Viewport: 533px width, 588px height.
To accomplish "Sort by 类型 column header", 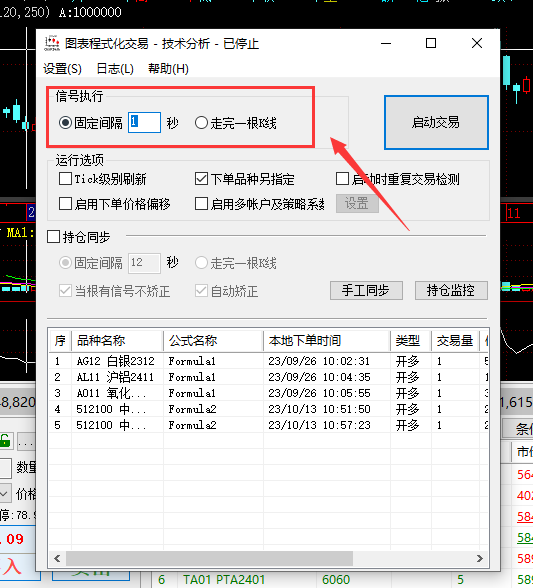I will tap(411, 340).
